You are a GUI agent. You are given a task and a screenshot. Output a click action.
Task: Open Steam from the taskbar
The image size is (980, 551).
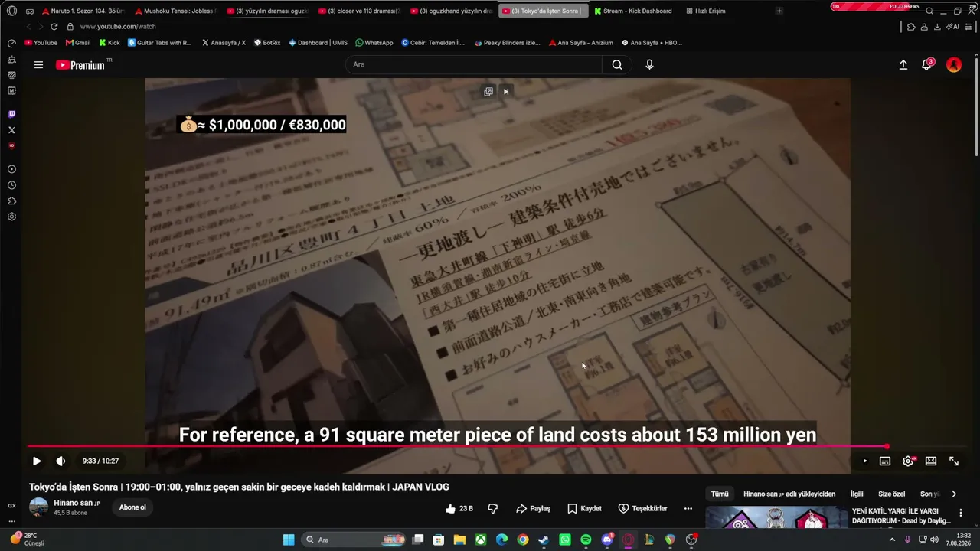pyautogui.click(x=544, y=540)
